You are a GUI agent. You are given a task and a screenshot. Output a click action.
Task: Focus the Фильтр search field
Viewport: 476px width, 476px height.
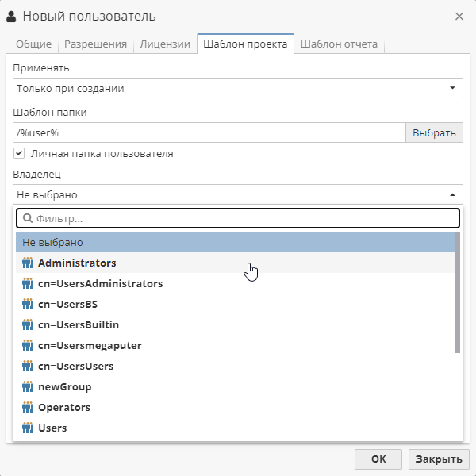pos(238,218)
